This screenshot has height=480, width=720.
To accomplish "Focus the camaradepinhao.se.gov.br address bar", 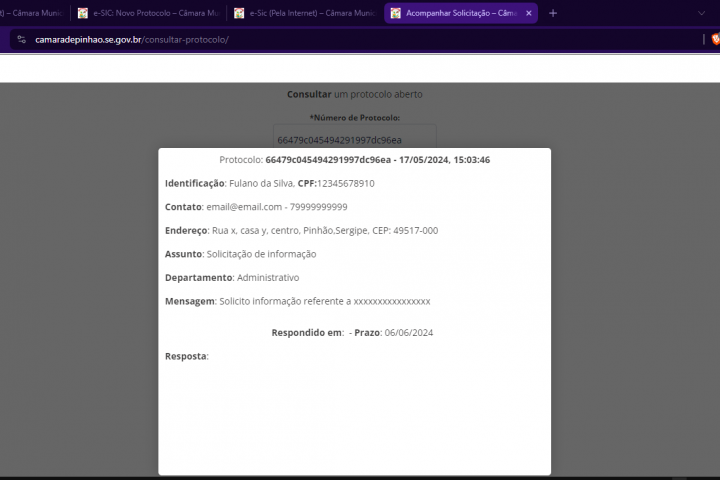I will (x=300, y=40).
